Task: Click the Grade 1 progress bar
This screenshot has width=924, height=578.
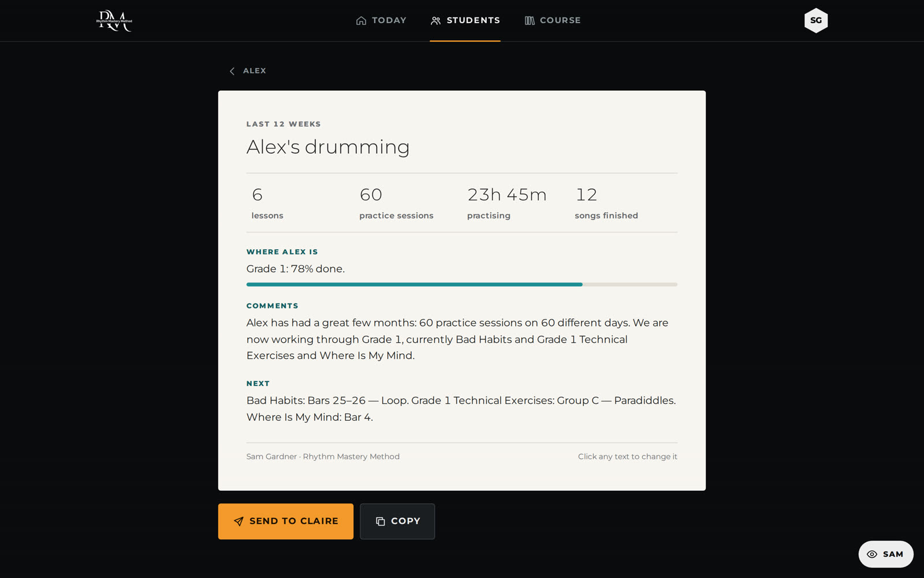Action: (x=462, y=284)
